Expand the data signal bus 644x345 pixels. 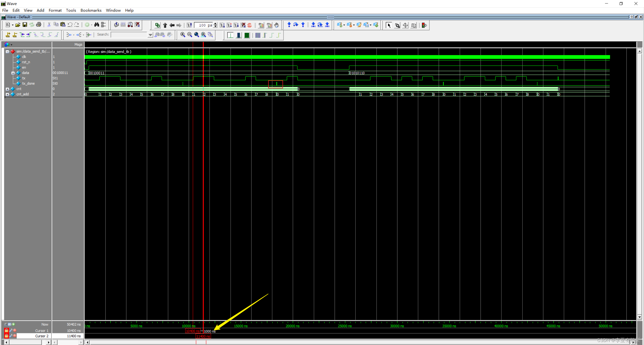coord(13,73)
